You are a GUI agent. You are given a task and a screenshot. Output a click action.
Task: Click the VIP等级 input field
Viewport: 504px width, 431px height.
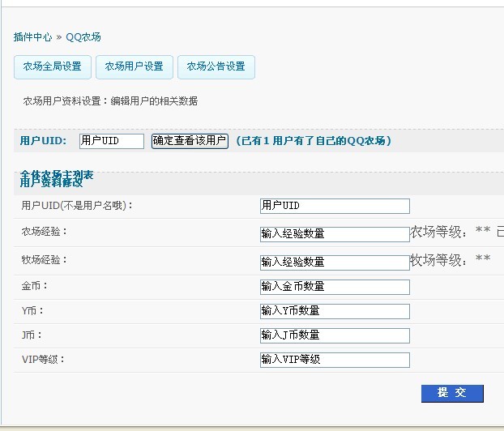pyautogui.click(x=335, y=360)
